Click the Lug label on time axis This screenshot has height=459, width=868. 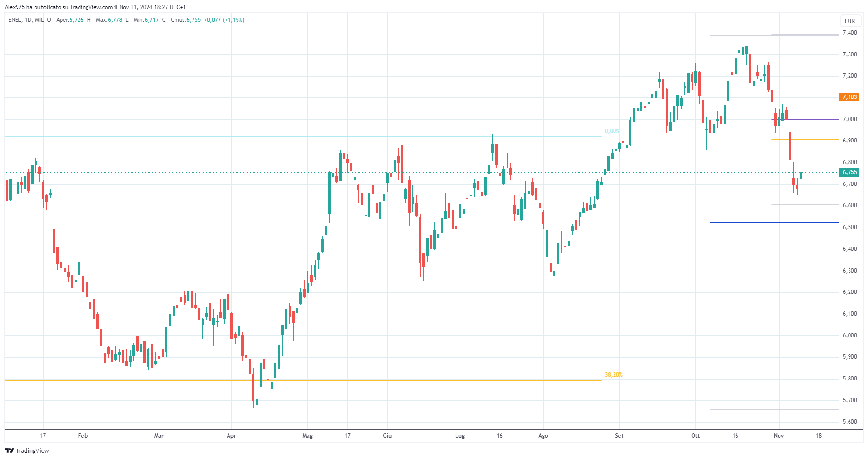click(x=460, y=436)
